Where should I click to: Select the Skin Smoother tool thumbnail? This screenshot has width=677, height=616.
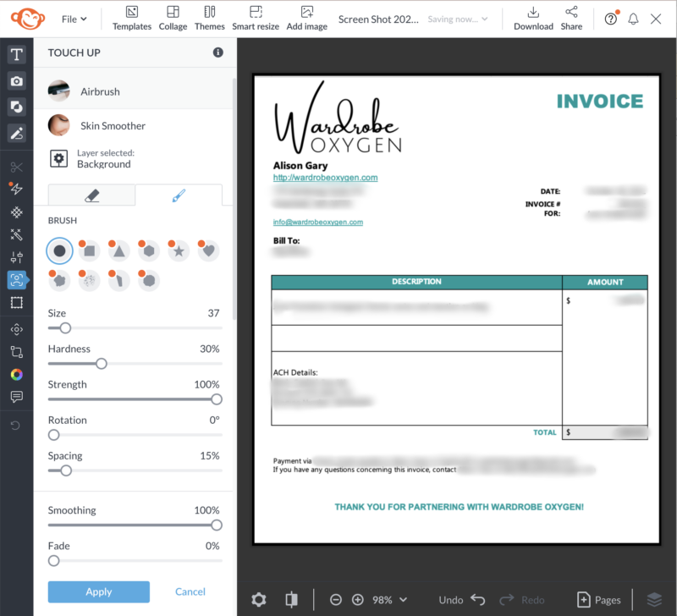tap(58, 125)
